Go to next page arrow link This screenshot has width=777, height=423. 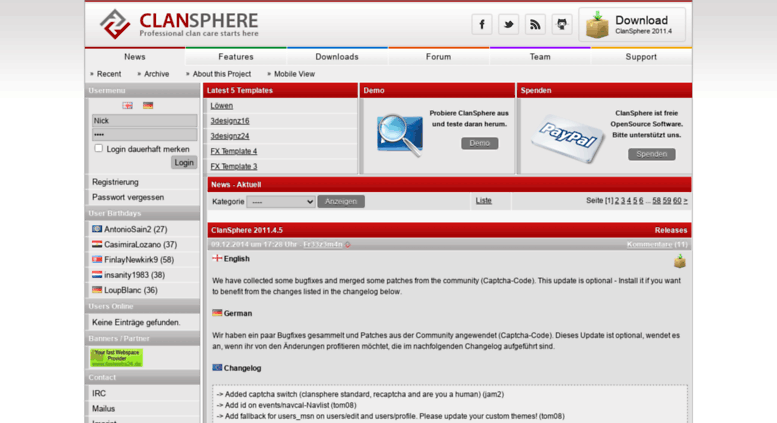pyautogui.click(x=685, y=201)
